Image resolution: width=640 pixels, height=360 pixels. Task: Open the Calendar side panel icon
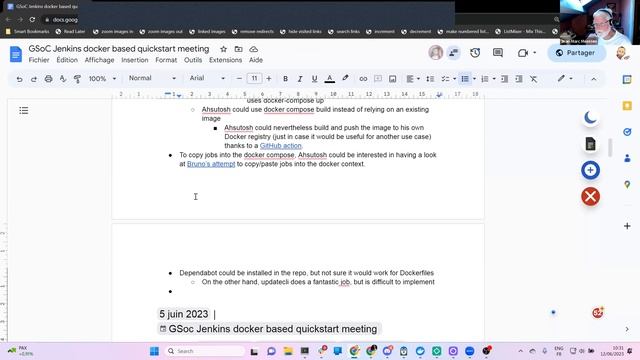click(x=627, y=80)
